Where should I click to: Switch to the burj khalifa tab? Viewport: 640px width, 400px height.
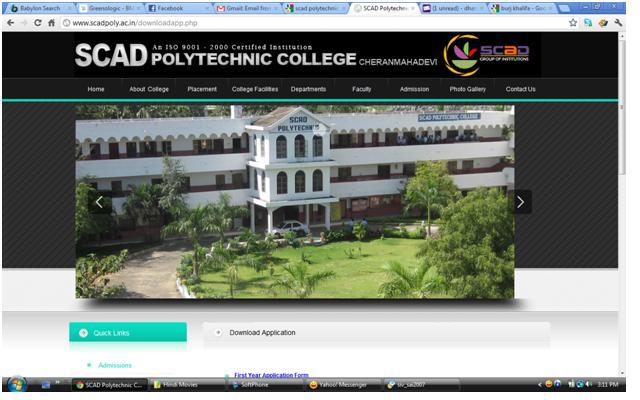(522, 8)
